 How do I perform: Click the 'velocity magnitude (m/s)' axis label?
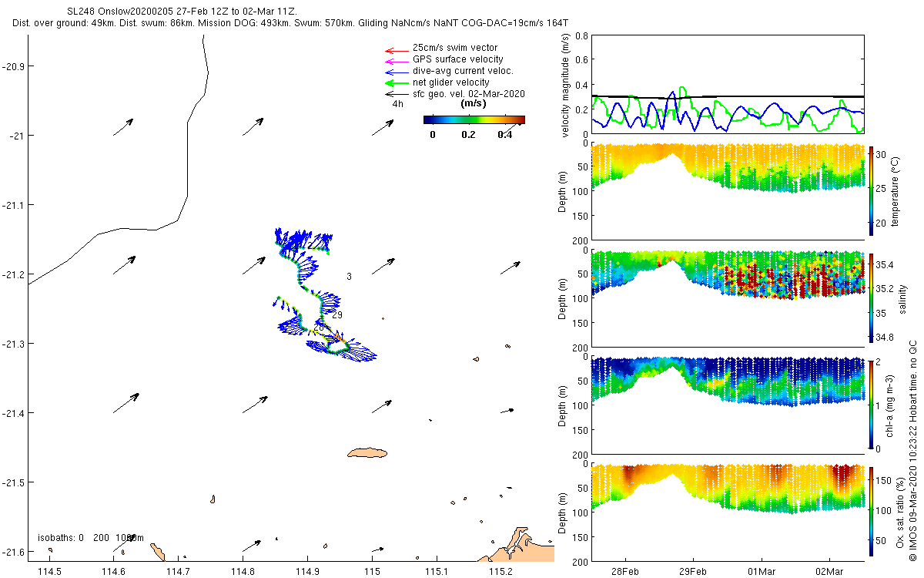coord(566,85)
